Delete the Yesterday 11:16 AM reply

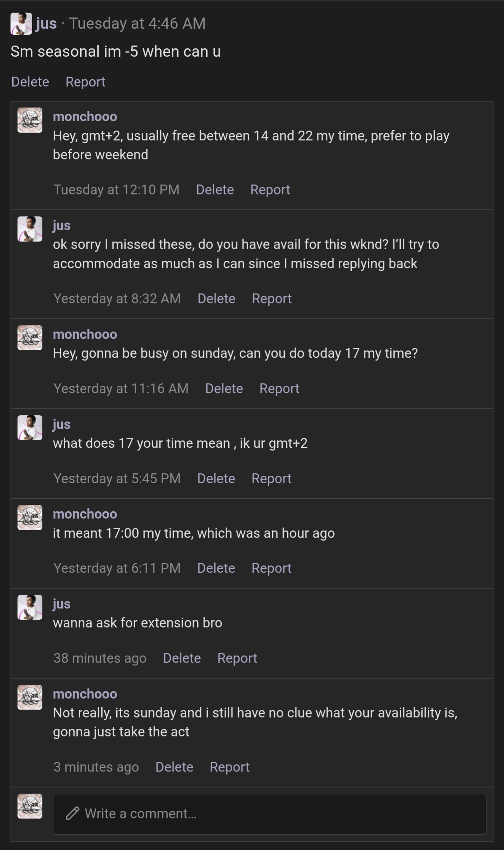(x=224, y=389)
